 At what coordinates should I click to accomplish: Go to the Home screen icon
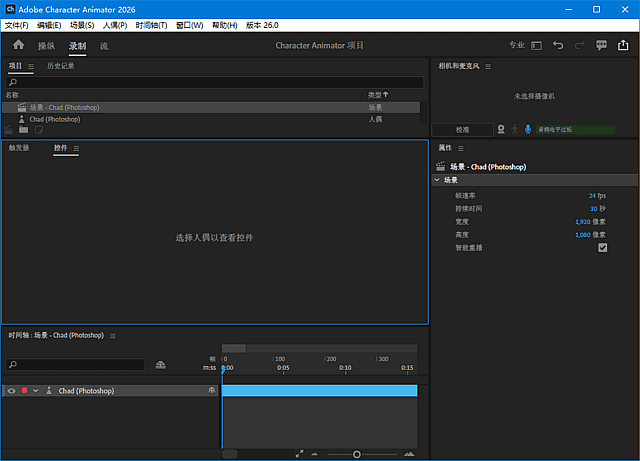[18, 45]
